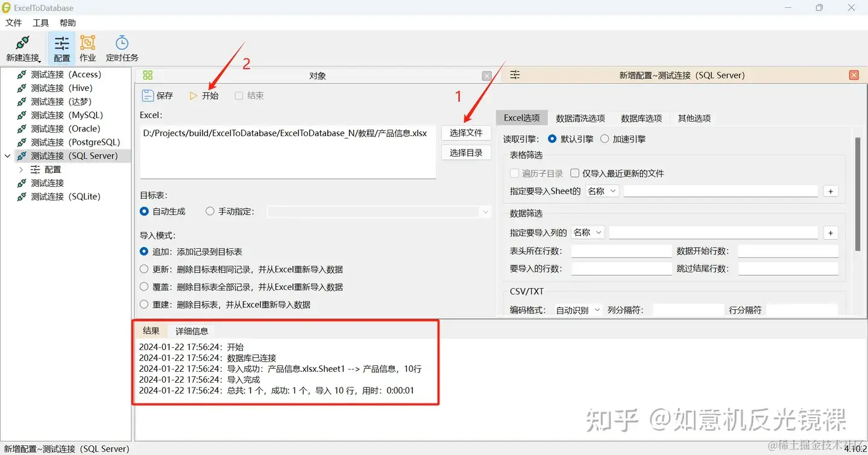Click the 指定要导入列的 name input field

tap(714, 233)
